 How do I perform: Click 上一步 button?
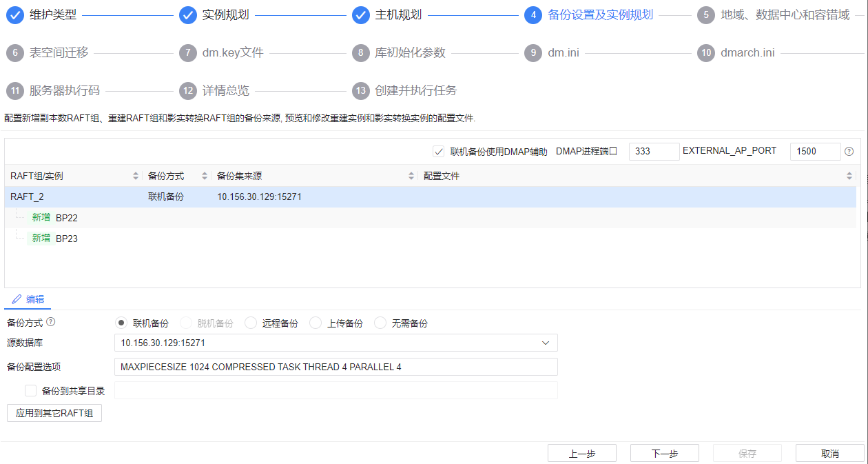(x=582, y=453)
